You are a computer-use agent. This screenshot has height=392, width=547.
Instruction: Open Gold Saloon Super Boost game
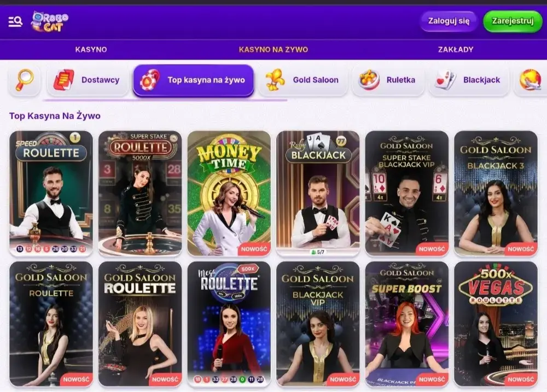click(407, 324)
